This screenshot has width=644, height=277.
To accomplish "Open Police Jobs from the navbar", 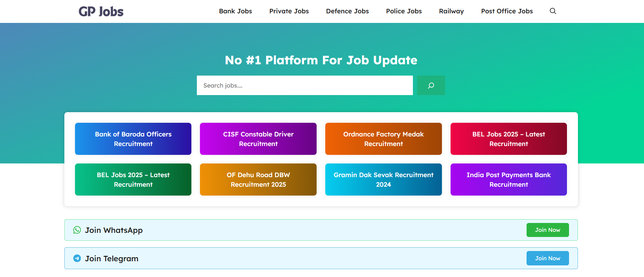I will [x=404, y=11].
